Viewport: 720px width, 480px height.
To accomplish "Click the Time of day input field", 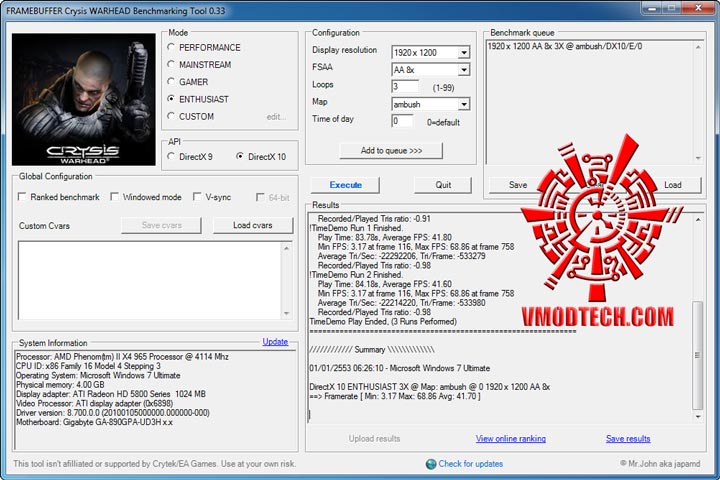I will [402, 121].
